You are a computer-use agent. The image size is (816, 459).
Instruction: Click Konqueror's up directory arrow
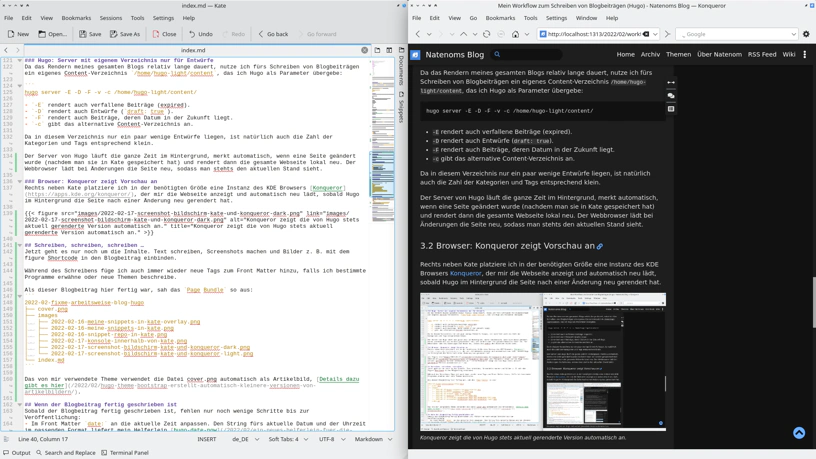point(464,34)
